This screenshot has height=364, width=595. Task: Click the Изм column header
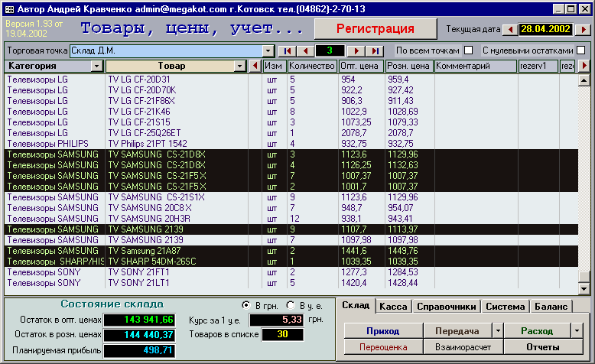pos(273,66)
